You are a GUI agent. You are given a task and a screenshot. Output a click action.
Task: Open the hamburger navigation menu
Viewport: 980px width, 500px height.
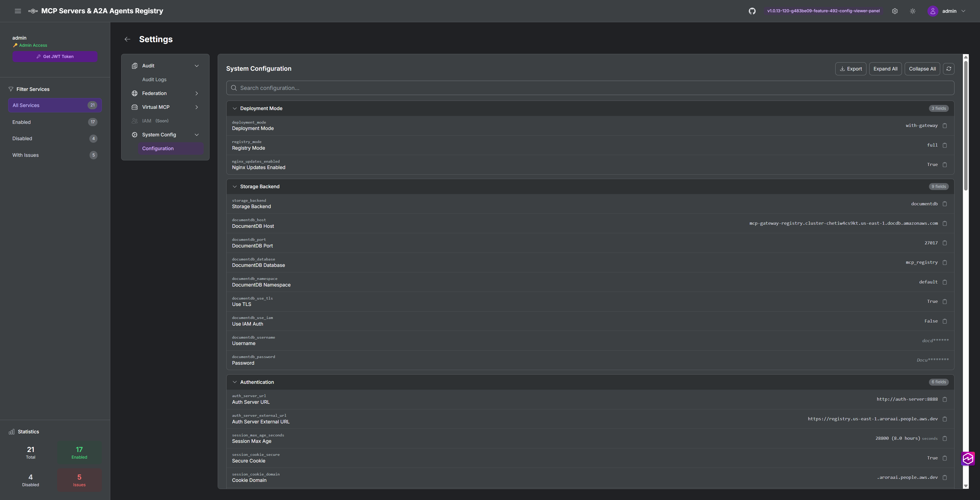coord(18,11)
